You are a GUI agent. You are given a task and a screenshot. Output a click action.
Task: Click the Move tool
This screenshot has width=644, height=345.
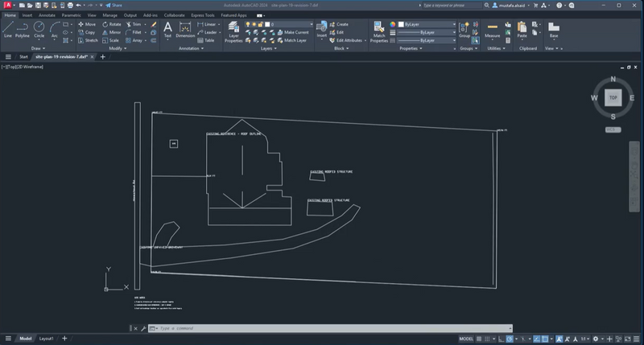pos(87,24)
